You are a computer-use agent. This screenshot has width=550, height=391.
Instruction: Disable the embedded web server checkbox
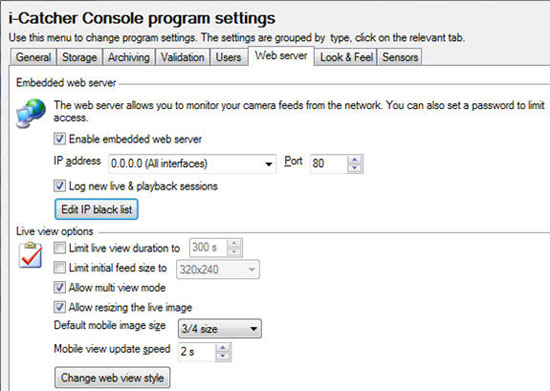coord(60,139)
